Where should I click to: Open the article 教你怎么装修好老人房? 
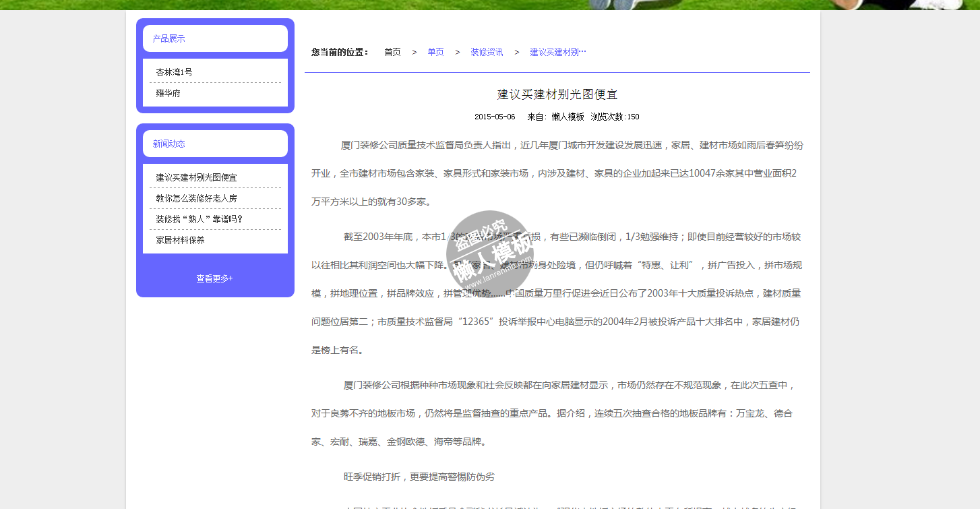coord(196,199)
